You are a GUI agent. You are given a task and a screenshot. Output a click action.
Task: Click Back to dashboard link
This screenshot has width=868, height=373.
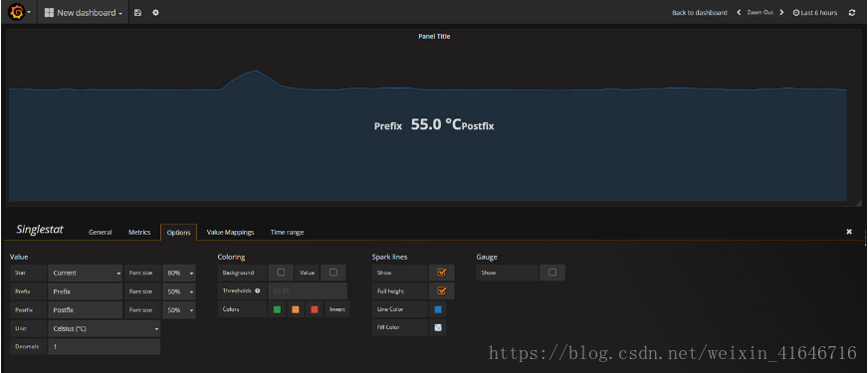(x=699, y=13)
